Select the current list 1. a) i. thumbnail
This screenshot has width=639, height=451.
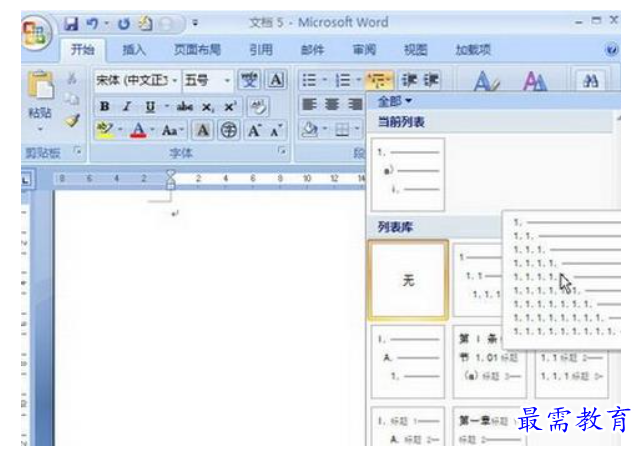(x=408, y=174)
